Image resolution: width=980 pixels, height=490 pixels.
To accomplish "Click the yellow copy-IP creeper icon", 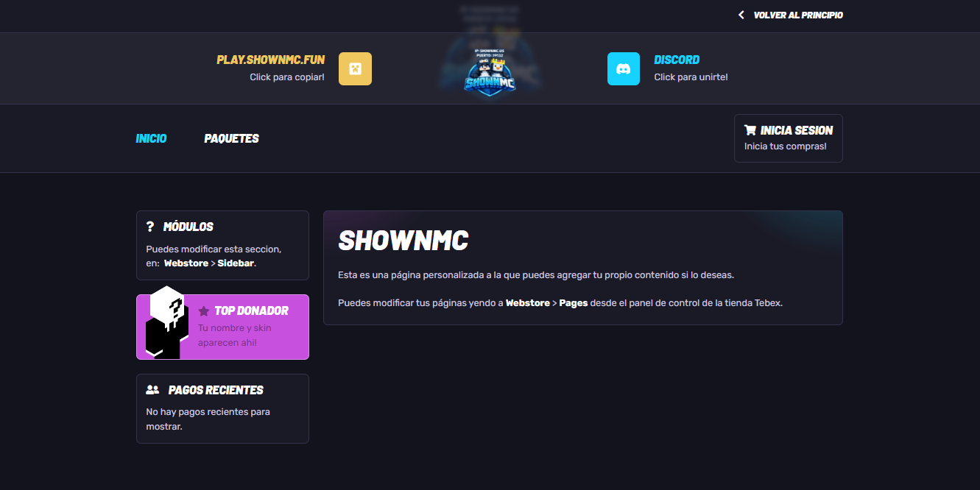I will (355, 68).
